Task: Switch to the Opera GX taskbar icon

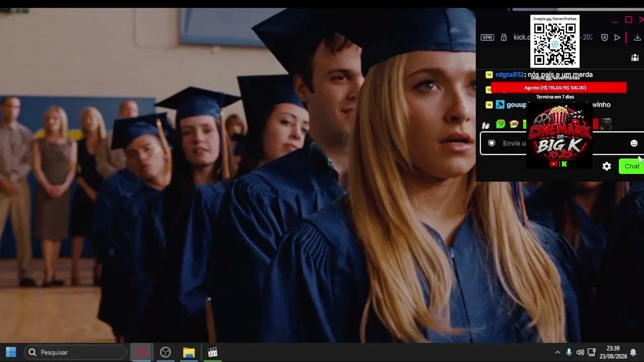Action: [142, 352]
